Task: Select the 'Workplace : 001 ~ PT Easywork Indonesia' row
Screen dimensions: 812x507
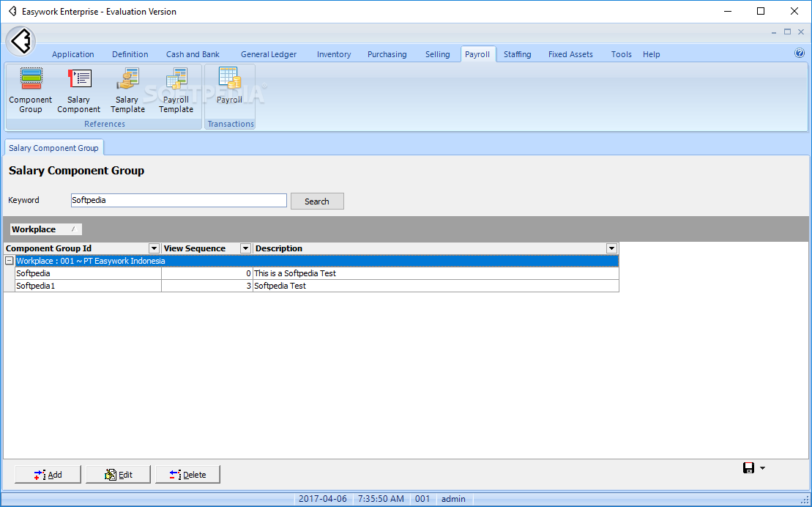Action: 317,261
